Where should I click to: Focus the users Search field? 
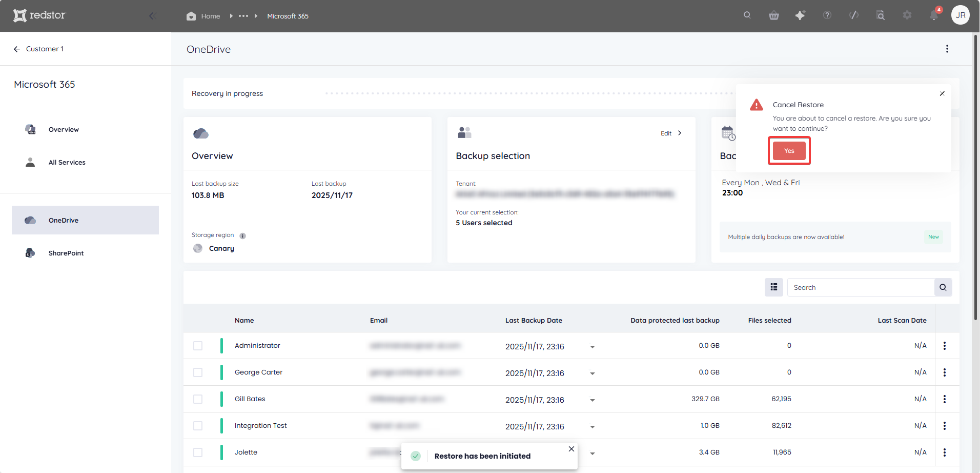(861, 287)
